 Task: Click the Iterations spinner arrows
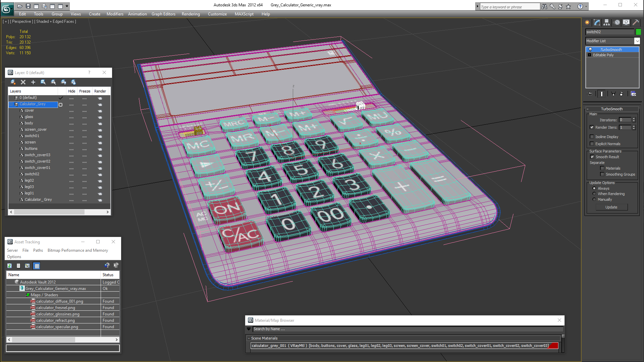pyautogui.click(x=634, y=120)
